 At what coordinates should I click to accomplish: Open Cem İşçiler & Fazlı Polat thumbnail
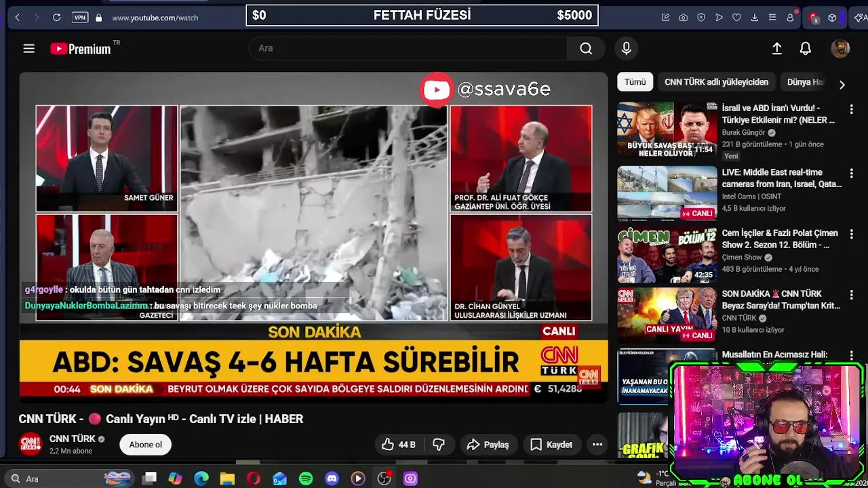point(667,255)
